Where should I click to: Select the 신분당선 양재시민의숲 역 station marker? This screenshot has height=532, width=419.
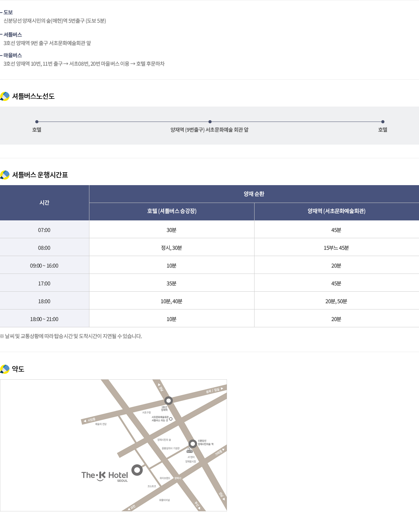(193, 444)
